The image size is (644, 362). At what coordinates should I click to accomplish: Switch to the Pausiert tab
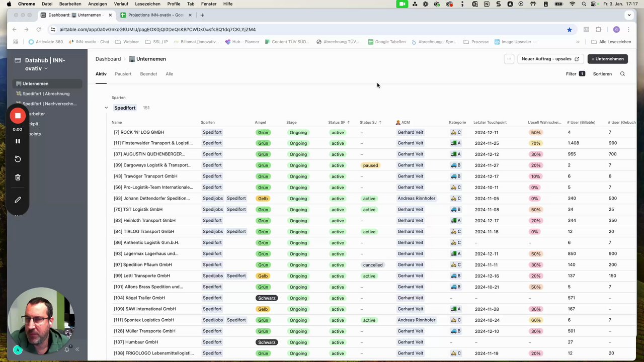point(123,74)
